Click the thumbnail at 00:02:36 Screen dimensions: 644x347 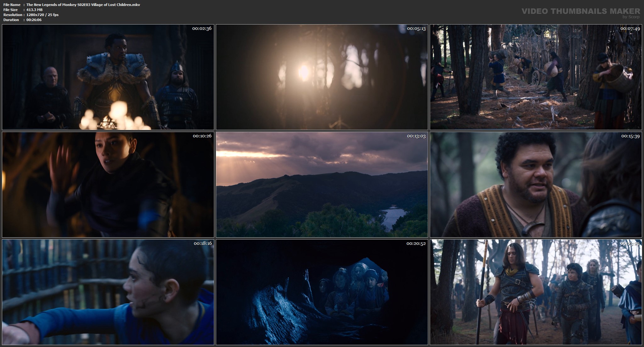click(x=108, y=77)
